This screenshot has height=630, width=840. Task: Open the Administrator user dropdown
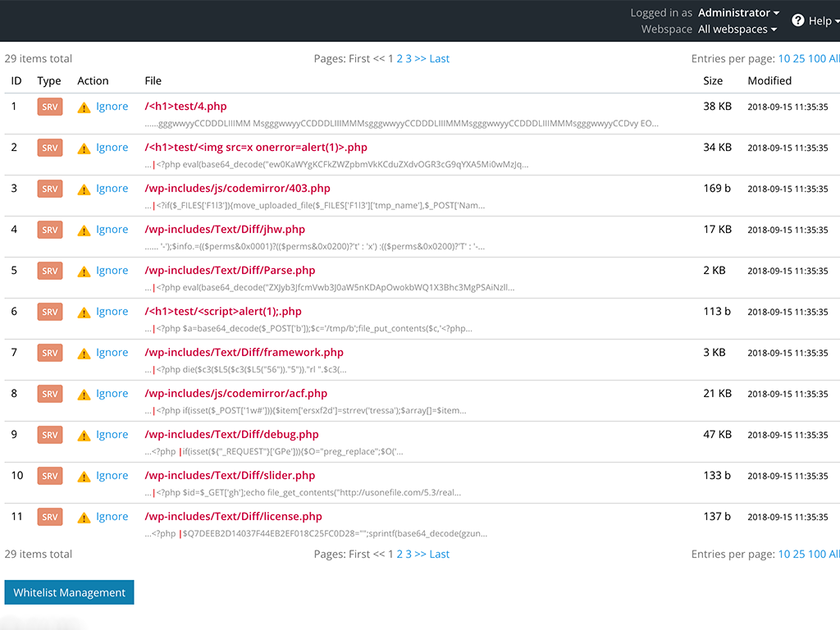click(x=738, y=12)
